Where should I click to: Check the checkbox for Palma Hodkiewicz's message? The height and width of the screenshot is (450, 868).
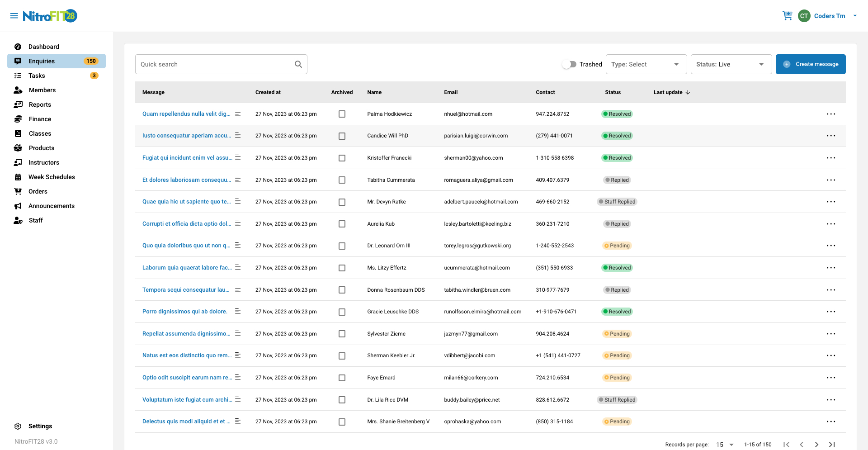click(x=342, y=114)
